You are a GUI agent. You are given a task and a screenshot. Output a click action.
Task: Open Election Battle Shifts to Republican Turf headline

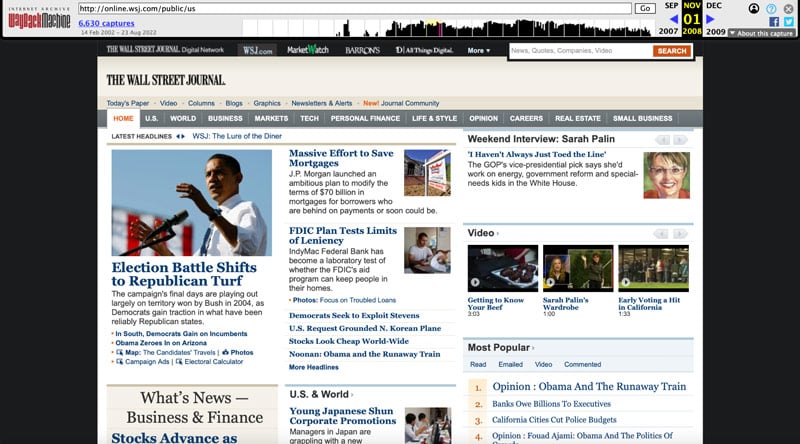[x=184, y=274]
